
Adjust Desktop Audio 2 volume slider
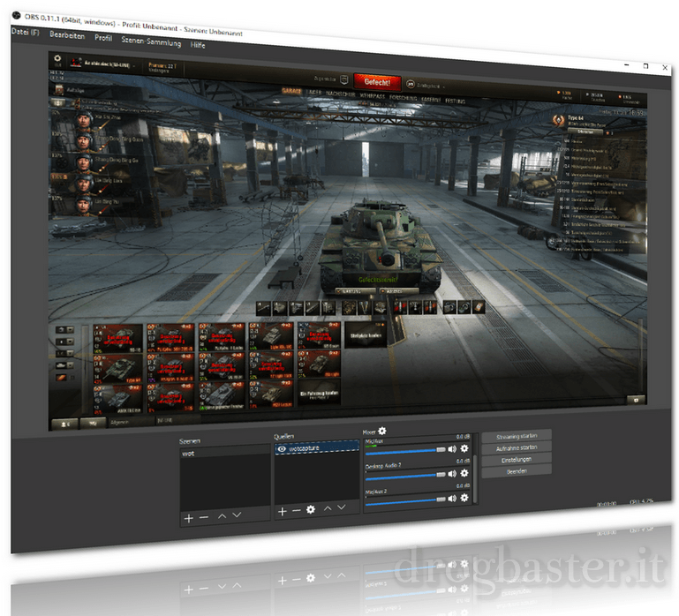405,476
